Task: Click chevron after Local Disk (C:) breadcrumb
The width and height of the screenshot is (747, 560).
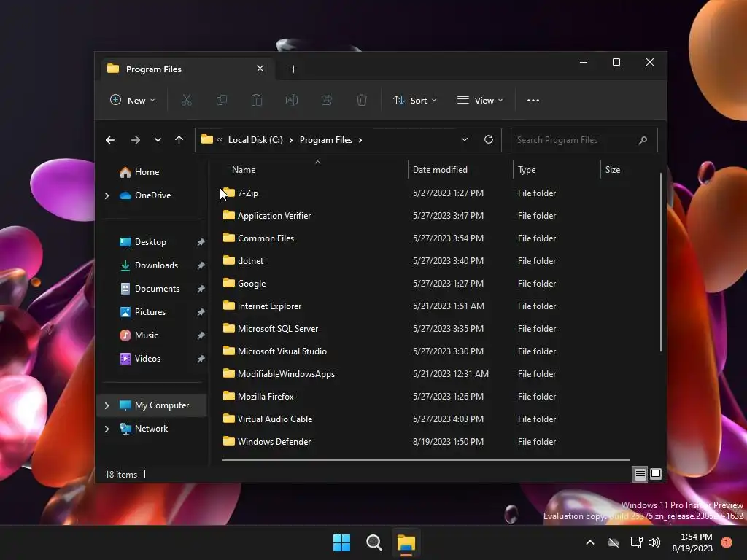Action: click(x=290, y=140)
